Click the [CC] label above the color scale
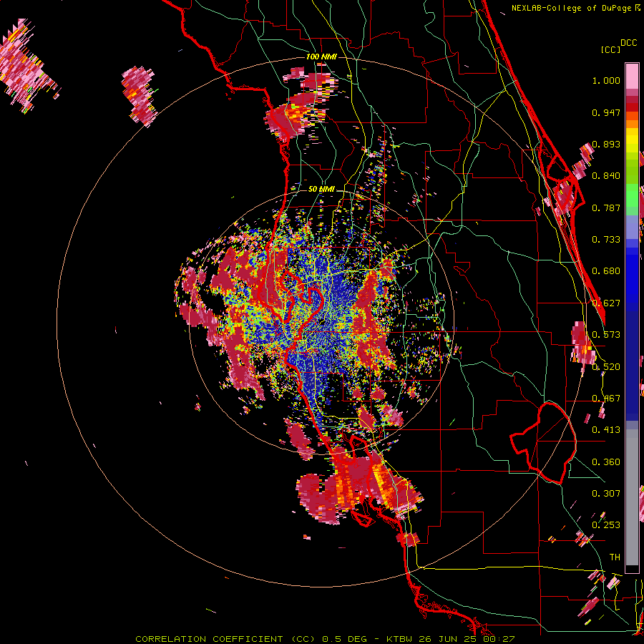 611,49
